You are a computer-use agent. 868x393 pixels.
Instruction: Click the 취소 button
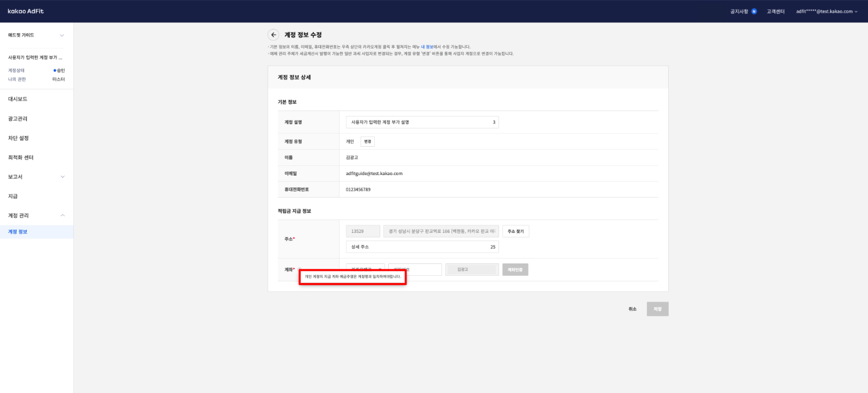coord(632,309)
